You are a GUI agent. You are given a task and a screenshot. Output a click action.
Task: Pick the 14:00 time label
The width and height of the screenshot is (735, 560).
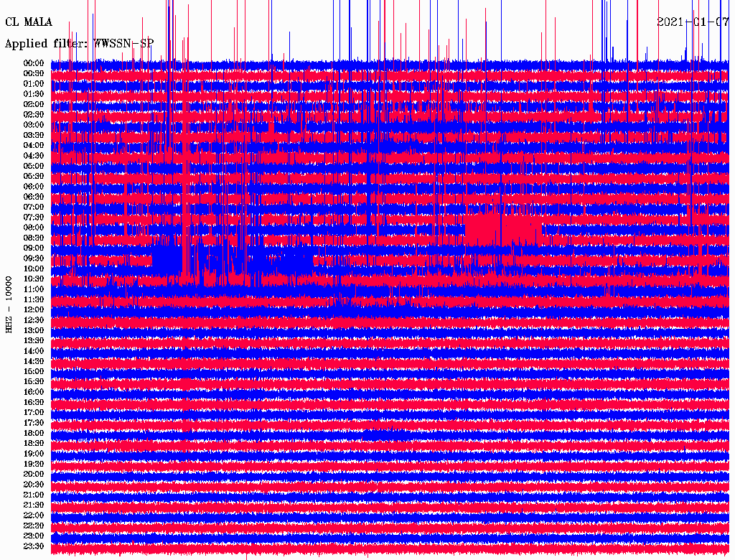tap(34, 350)
